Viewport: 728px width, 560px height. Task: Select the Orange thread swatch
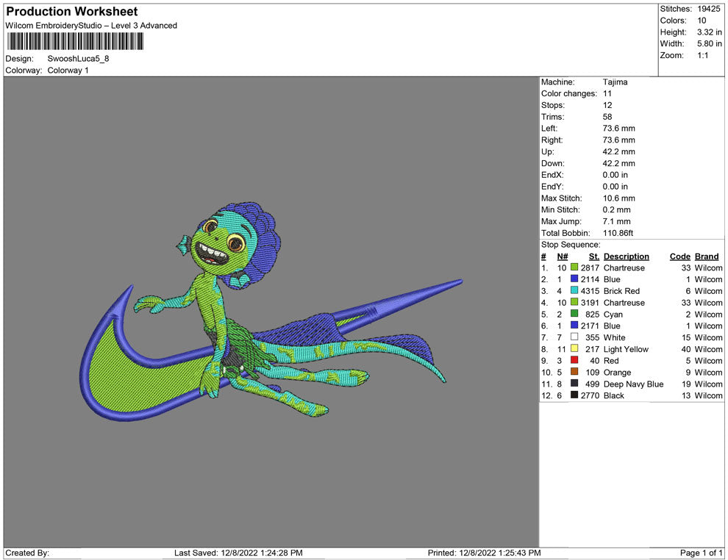pos(574,373)
